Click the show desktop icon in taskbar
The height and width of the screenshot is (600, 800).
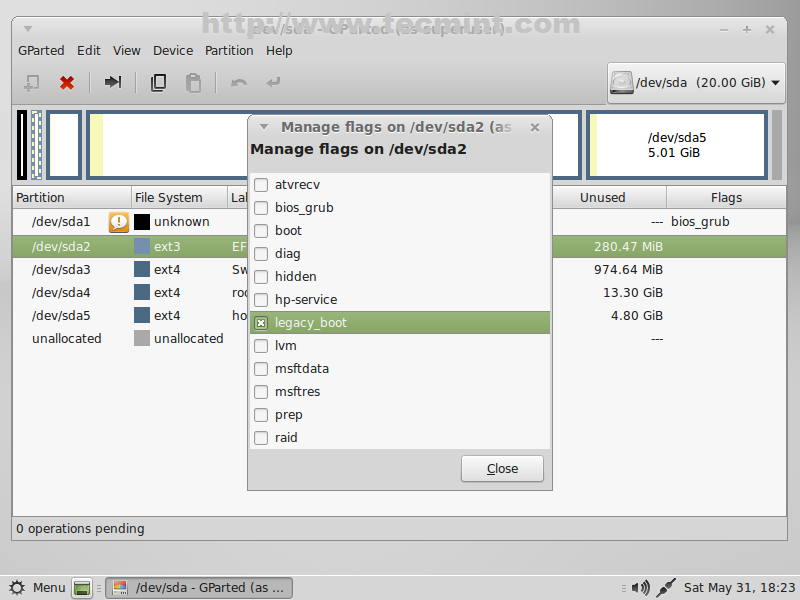tap(82, 588)
